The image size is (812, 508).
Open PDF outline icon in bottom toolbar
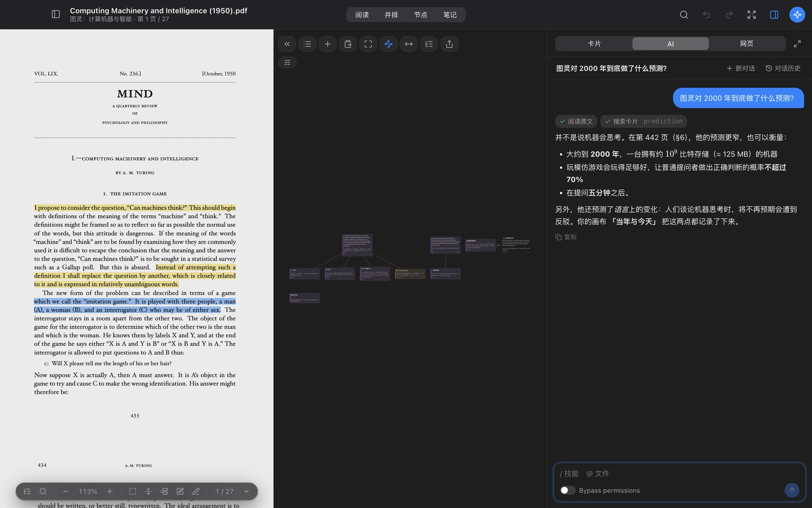coord(27,491)
